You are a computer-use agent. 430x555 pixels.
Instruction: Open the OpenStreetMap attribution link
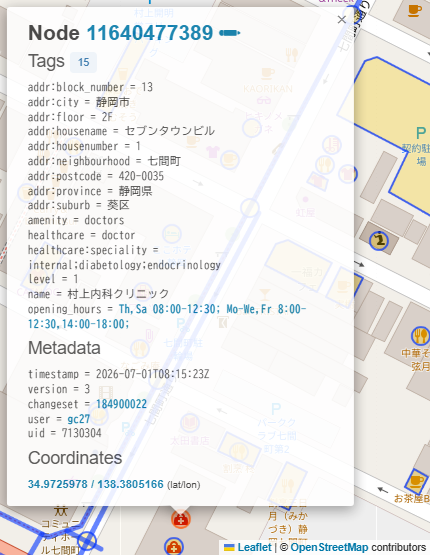[329, 547]
